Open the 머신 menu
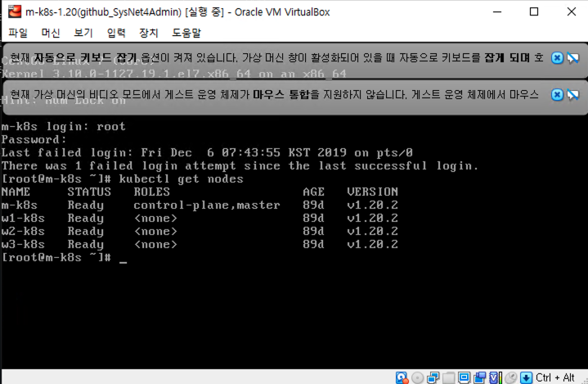The height and width of the screenshot is (384, 588). click(x=51, y=33)
